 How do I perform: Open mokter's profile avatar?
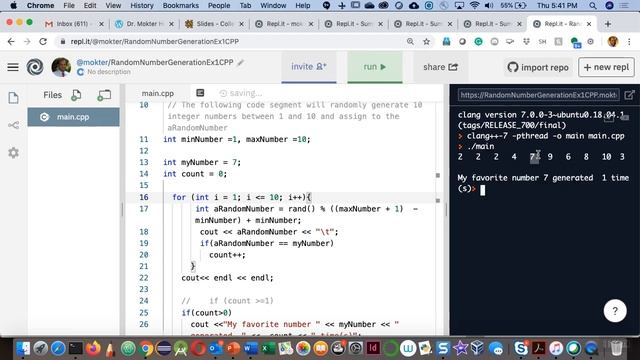(61, 67)
